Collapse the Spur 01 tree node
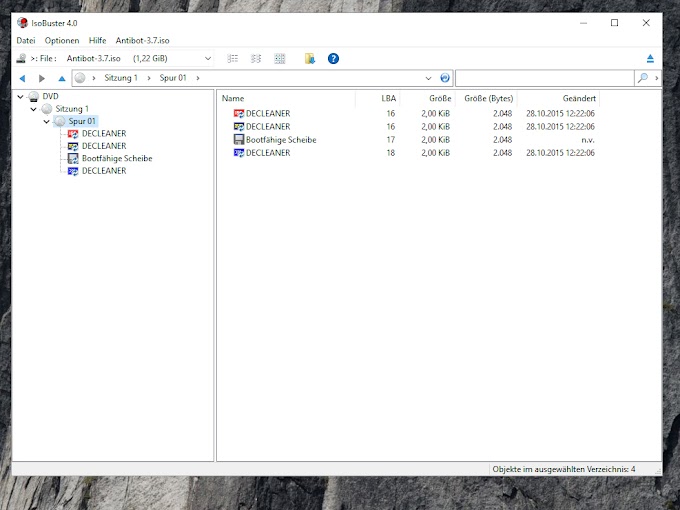The height and width of the screenshot is (510, 680). (46, 121)
